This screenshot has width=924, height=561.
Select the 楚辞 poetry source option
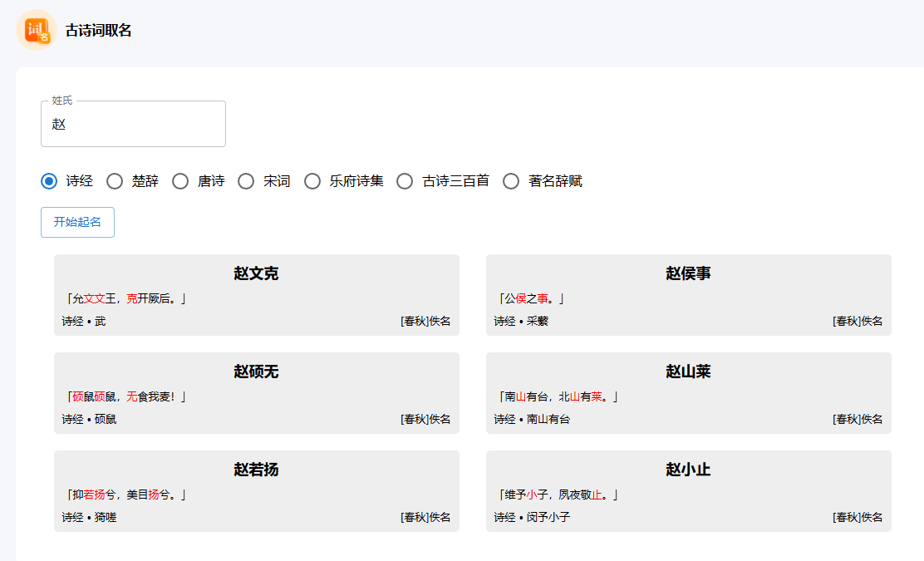pyautogui.click(x=114, y=180)
